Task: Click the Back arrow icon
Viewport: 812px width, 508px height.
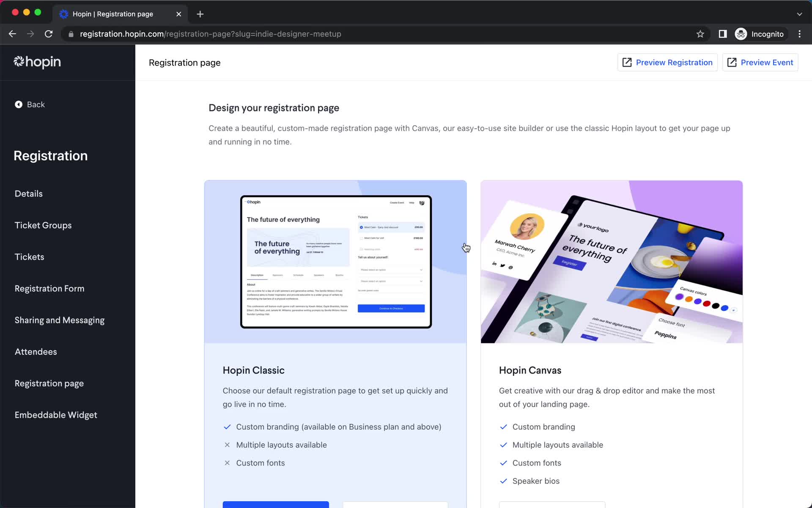Action: pyautogui.click(x=19, y=105)
